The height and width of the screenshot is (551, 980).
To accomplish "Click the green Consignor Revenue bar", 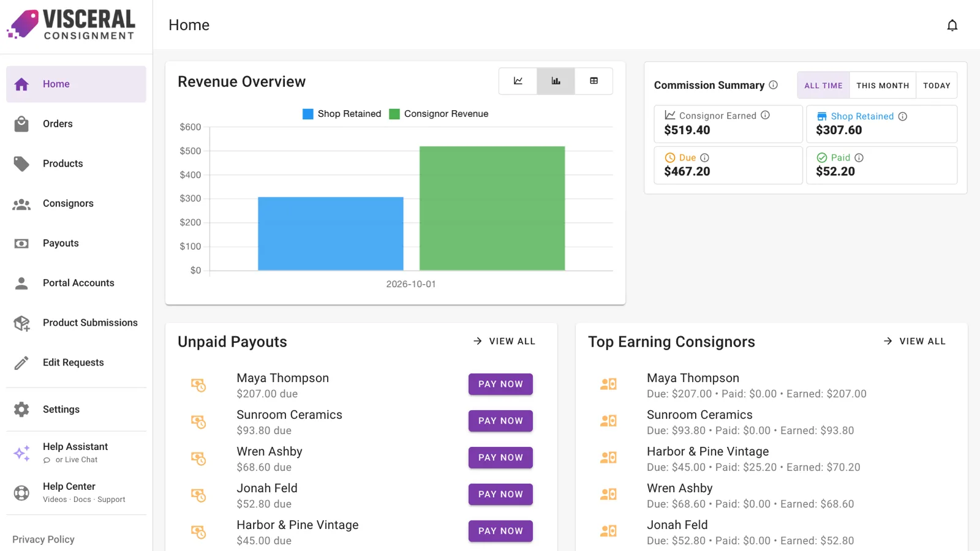I will [492, 208].
